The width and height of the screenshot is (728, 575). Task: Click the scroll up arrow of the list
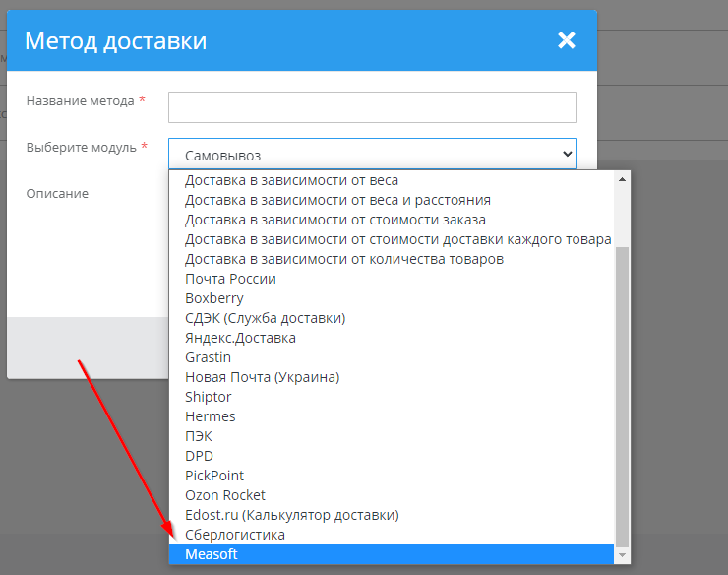tap(621, 179)
